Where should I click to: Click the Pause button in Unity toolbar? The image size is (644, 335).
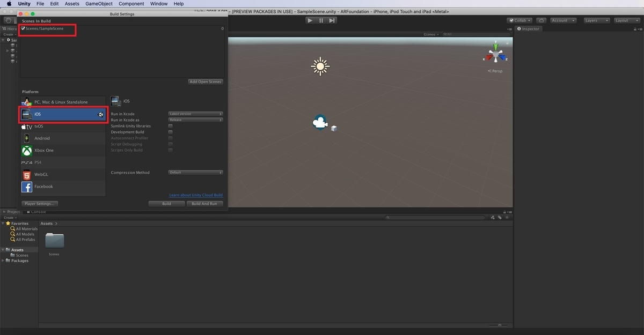pyautogui.click(x=321, y=20)
